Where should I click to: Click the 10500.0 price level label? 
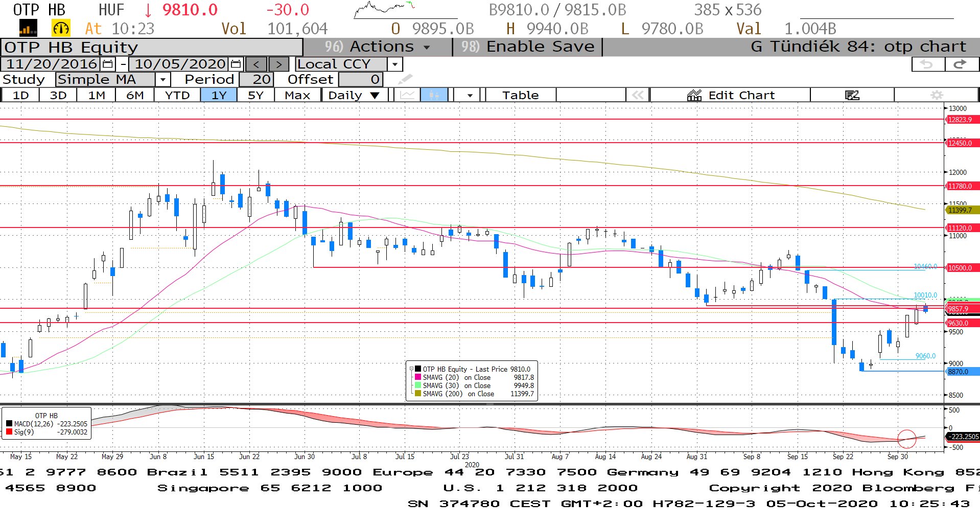[963, 268]
